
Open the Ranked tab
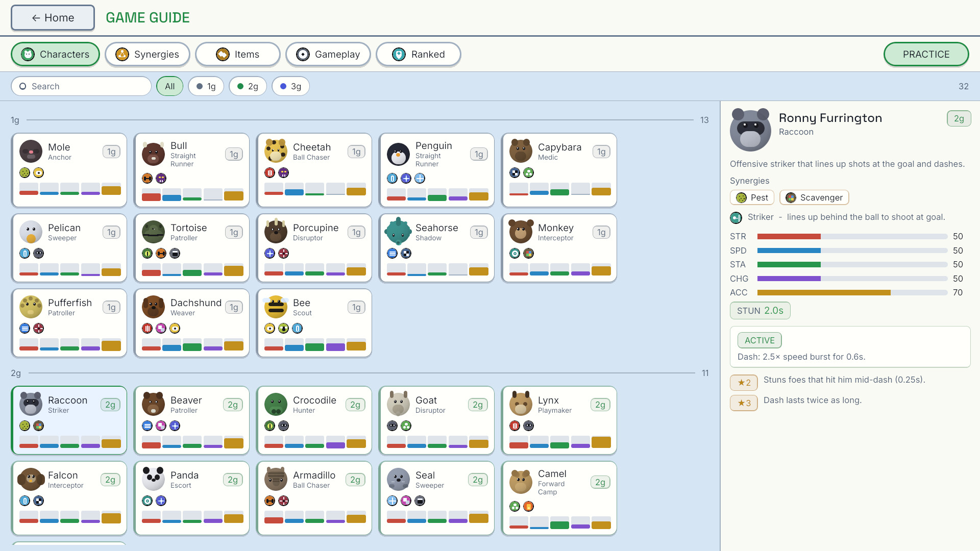pyautogui.click(x=419, y=54)
